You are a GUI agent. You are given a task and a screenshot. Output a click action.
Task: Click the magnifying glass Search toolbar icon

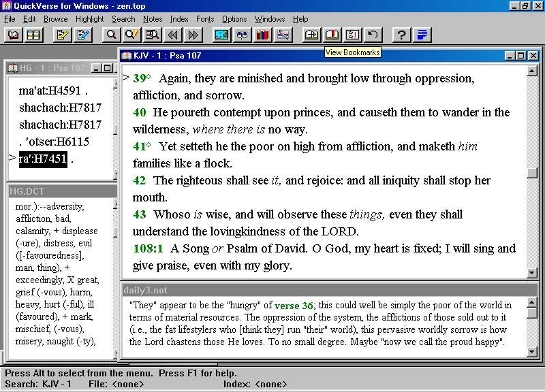pyautogui.click(x=112, y=35)
